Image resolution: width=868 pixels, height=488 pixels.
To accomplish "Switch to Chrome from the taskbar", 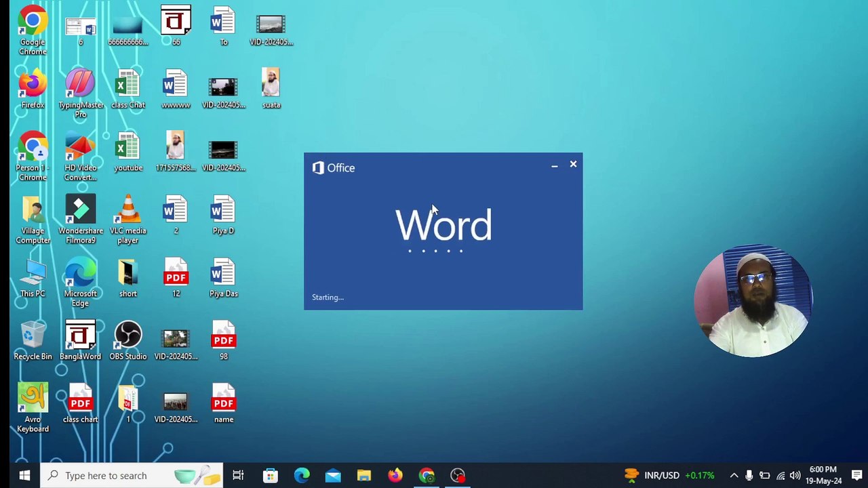I will point(427,475).
